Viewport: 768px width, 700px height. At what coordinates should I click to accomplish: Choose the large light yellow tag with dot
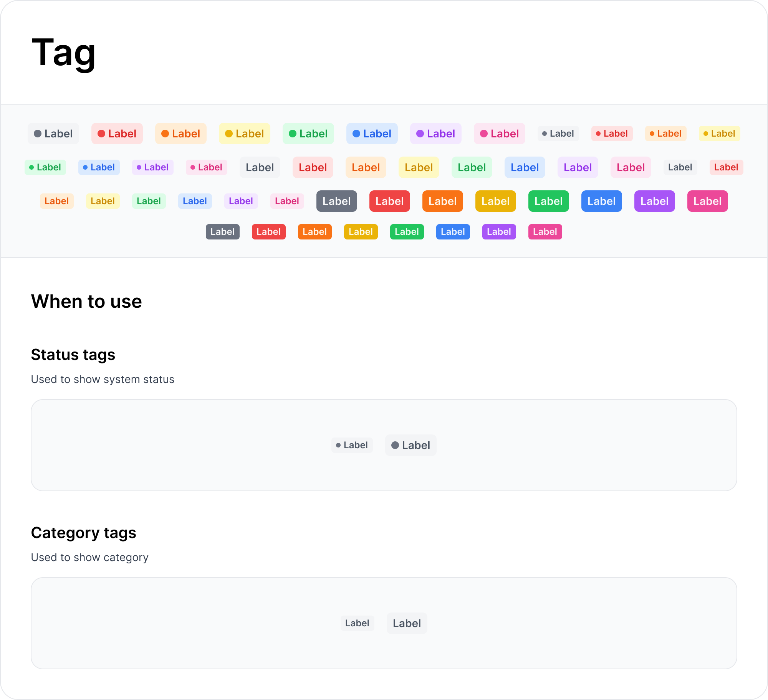coord(245,134)
